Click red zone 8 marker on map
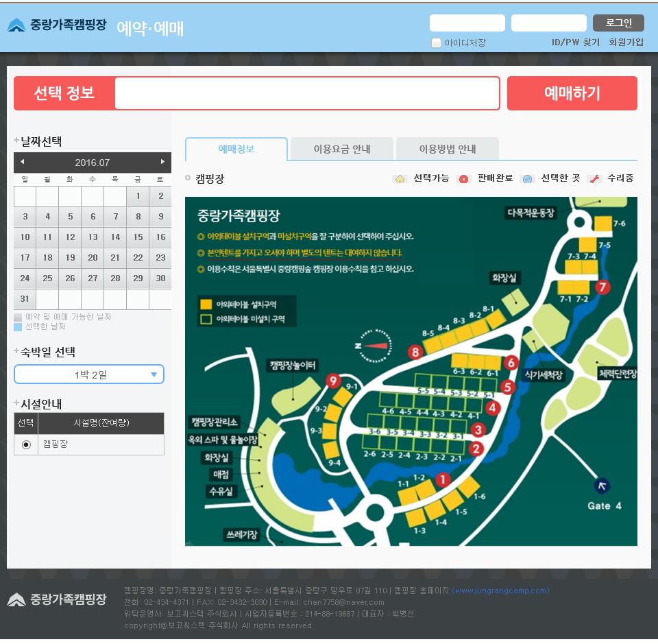This screenshot has height=644, width=658. 415,353
